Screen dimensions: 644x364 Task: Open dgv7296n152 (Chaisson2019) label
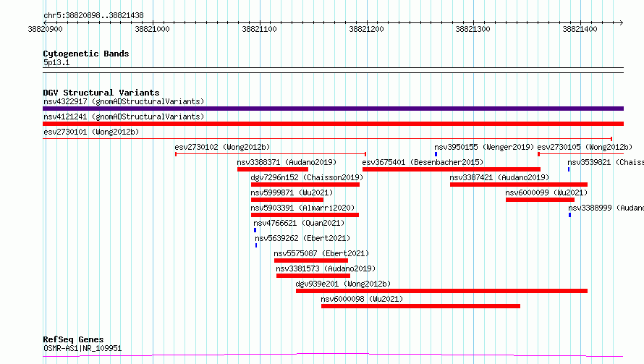[x=307, y=177]
